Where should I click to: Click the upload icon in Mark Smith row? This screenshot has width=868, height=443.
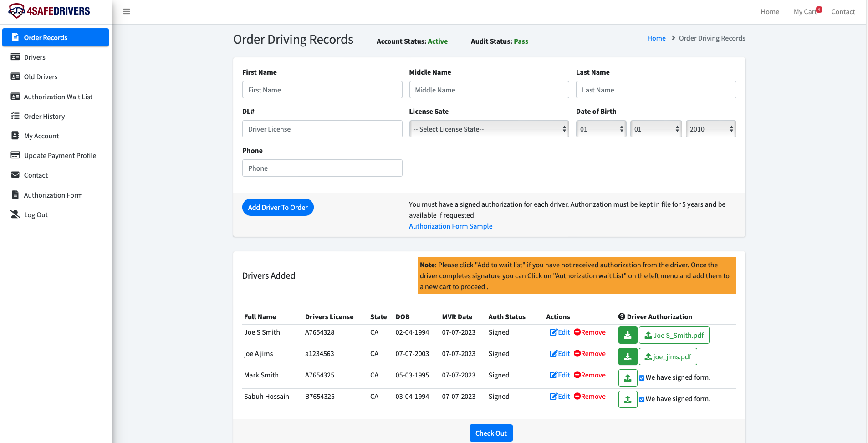click(628, 378)
